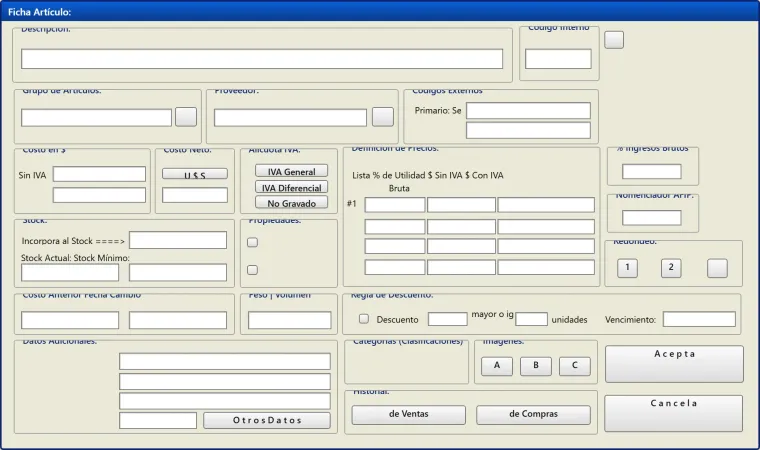Screen dimensions: 760x450
Task: Click the Descuento percentage field
Action: (x=447, y=319)
